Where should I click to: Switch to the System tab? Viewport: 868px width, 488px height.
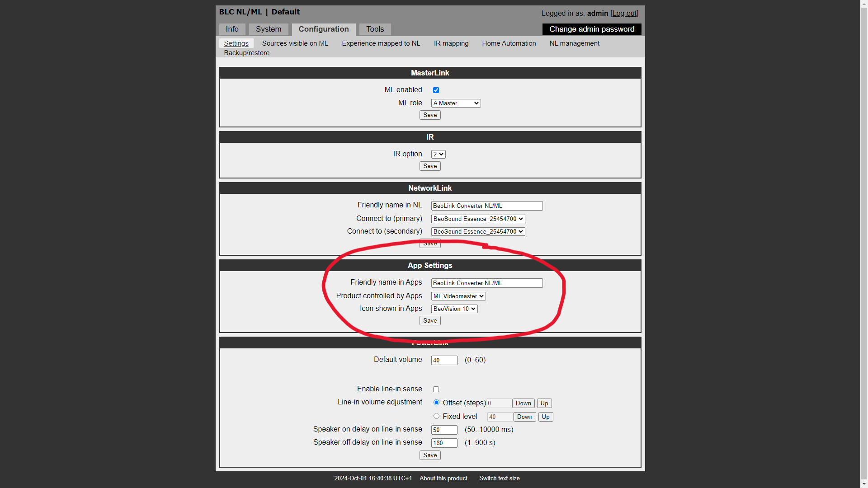269,29
